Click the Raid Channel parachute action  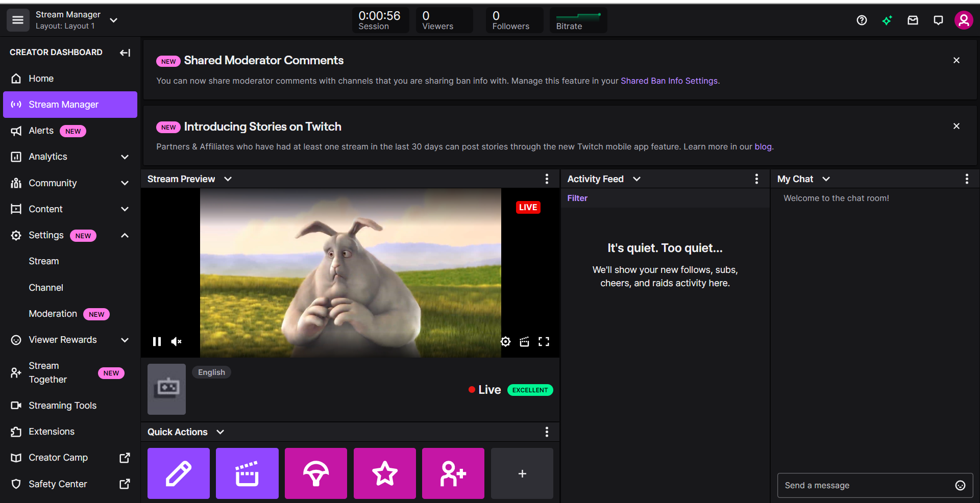point(316,473)
